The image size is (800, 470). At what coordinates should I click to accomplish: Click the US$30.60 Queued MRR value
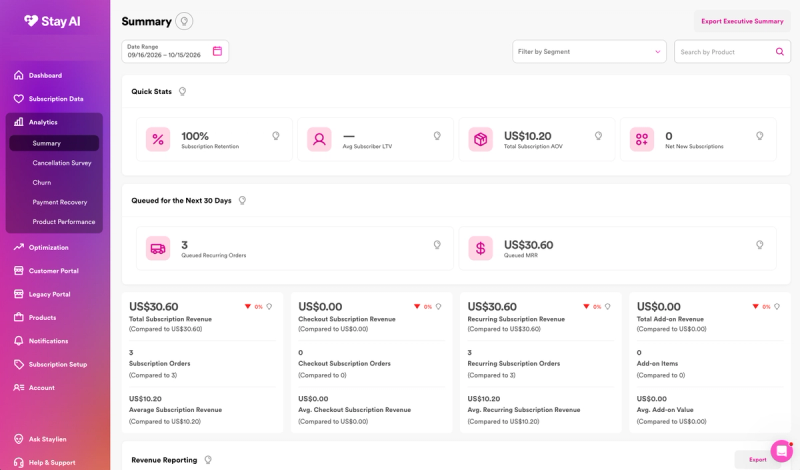click(x=528, y=245)
